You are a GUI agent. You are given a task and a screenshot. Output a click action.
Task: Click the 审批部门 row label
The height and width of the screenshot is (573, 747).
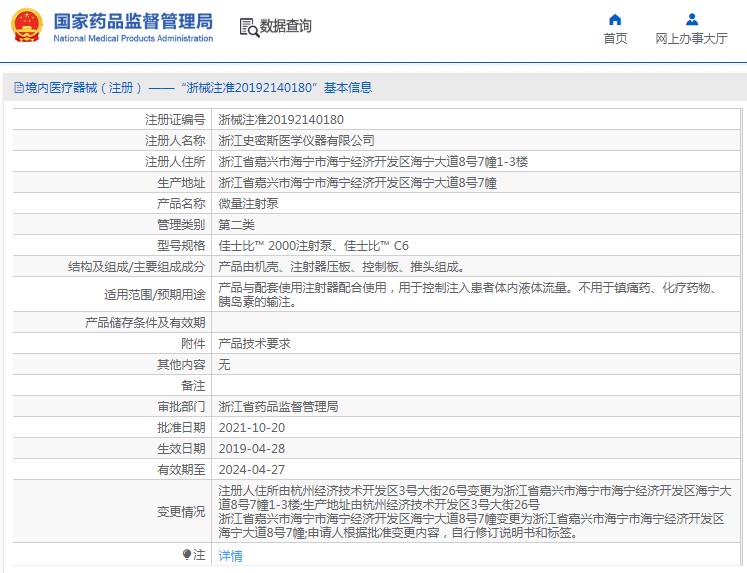coord(181,406)
